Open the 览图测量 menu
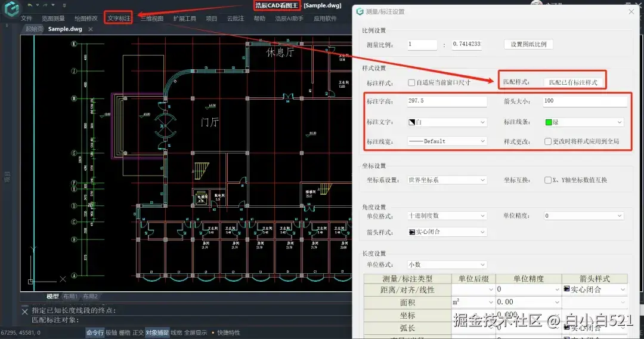The width and height of the screenshot is (644, 339). pos(53,19)
